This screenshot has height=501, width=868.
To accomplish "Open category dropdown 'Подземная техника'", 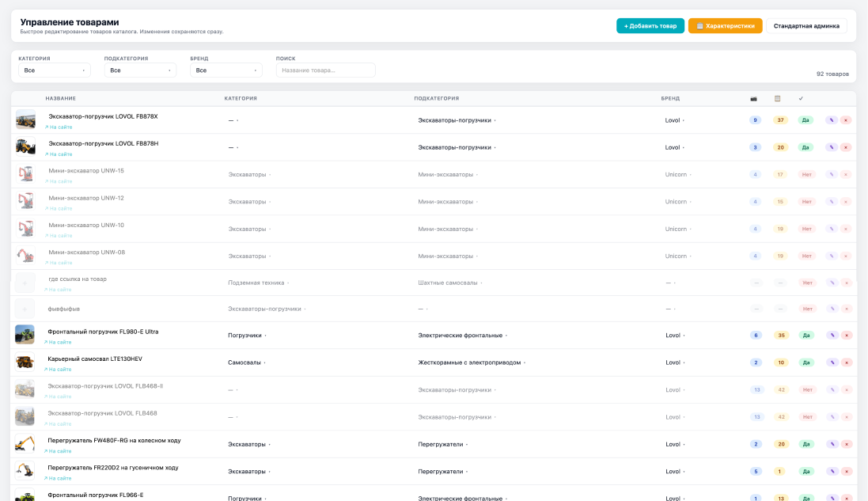I will point(259,283).
